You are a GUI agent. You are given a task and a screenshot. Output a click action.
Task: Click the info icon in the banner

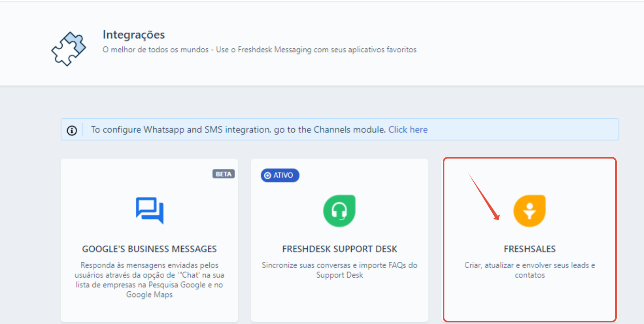point(72,130)
